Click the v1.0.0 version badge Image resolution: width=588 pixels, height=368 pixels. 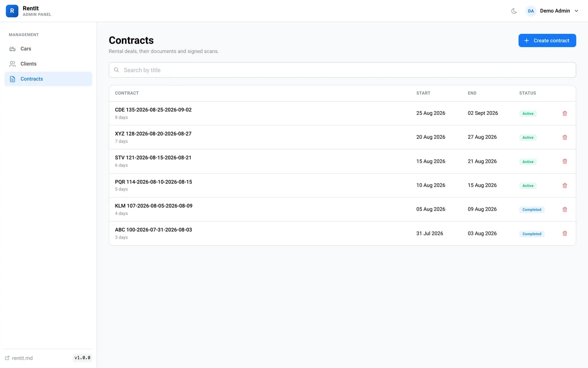click(x=82, y=358)
